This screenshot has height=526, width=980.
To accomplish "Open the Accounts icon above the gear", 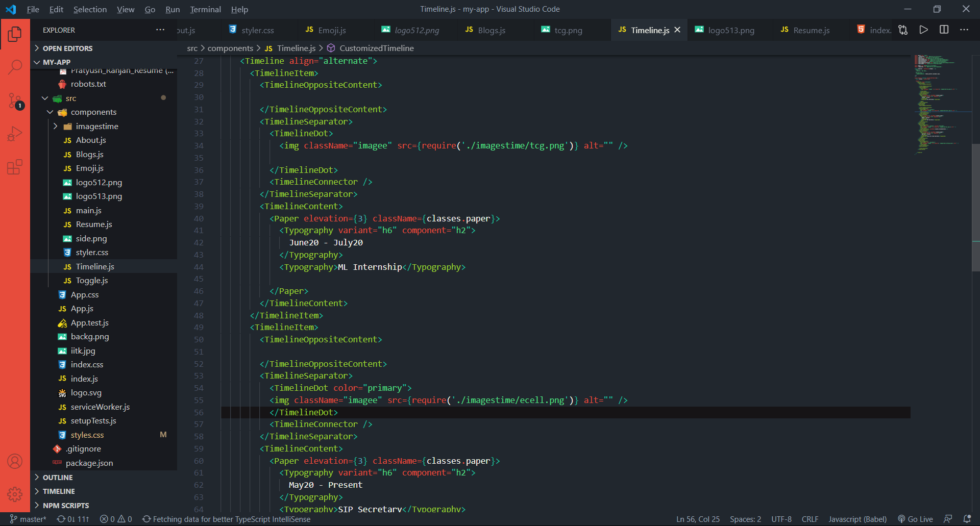I will tap(15, 461).
